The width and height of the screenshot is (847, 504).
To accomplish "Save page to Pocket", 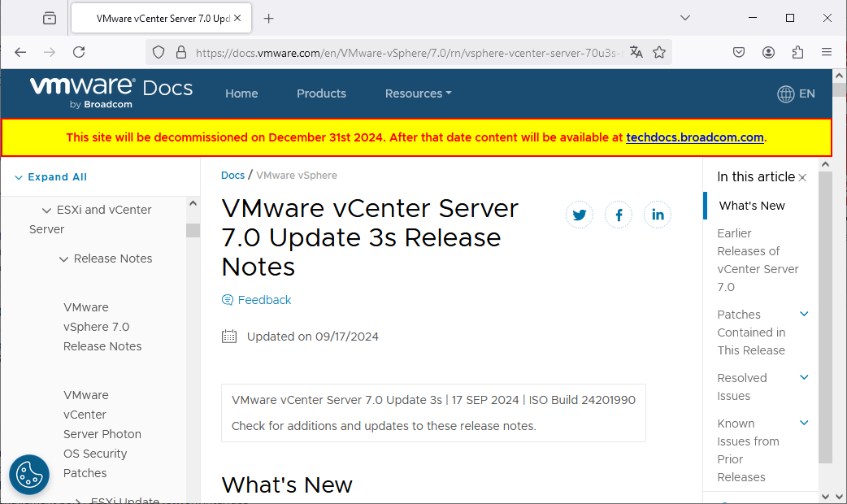I will [739, 52].
